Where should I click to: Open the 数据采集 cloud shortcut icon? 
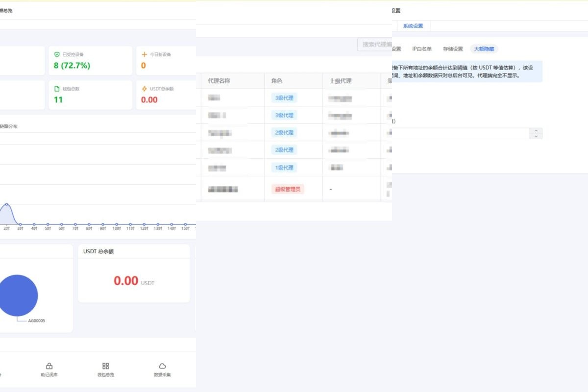point(162,366)
